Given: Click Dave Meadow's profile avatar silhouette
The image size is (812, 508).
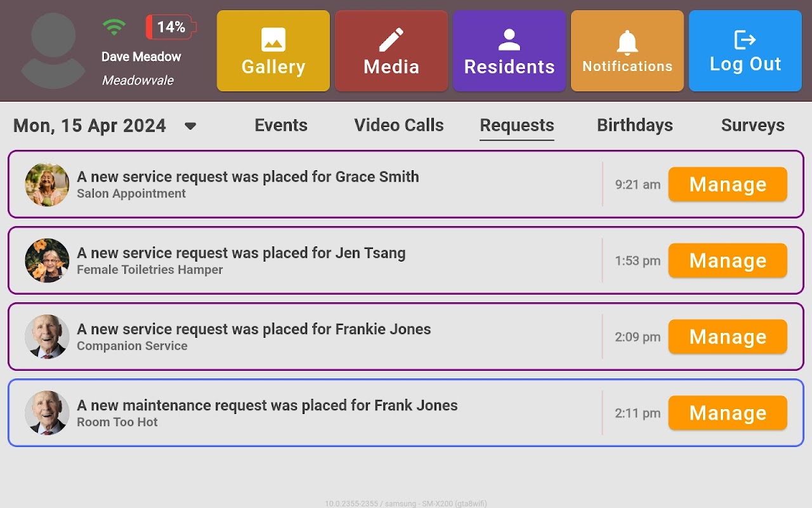Looking at the screenshot, I should click(53, 51).
